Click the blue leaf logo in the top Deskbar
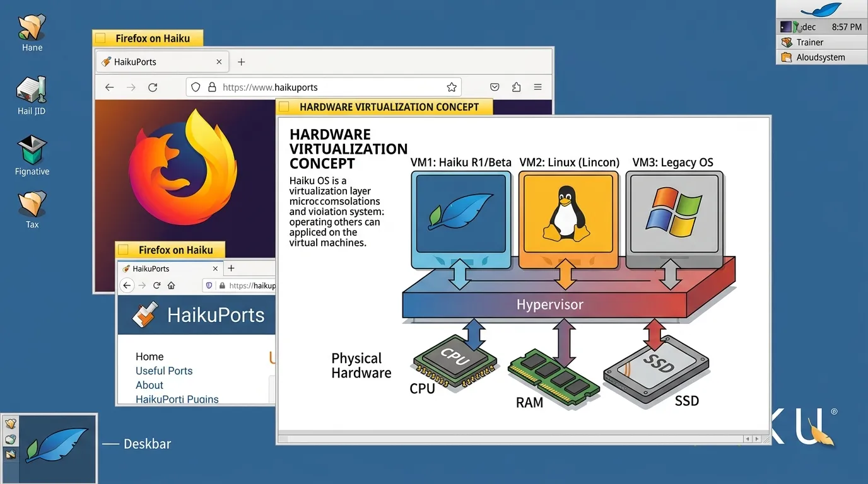868x484 pixels. coord(821,9)
